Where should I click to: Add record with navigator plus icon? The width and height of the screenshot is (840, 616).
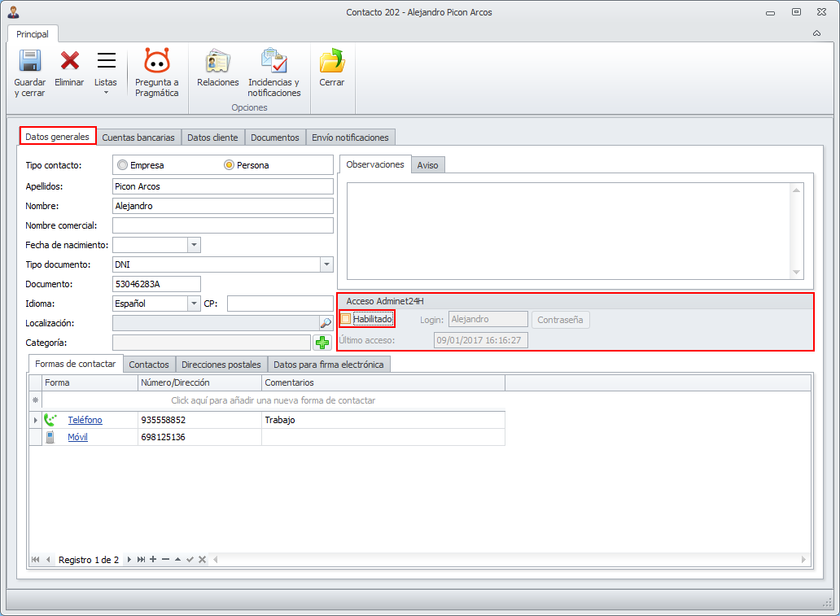tap(153, 559)
